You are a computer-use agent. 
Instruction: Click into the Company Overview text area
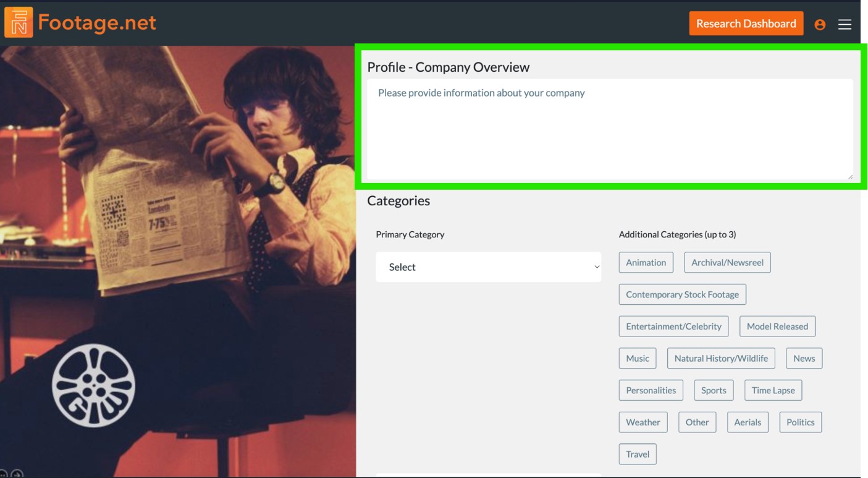pyautogui.click(x=610, y=129)
